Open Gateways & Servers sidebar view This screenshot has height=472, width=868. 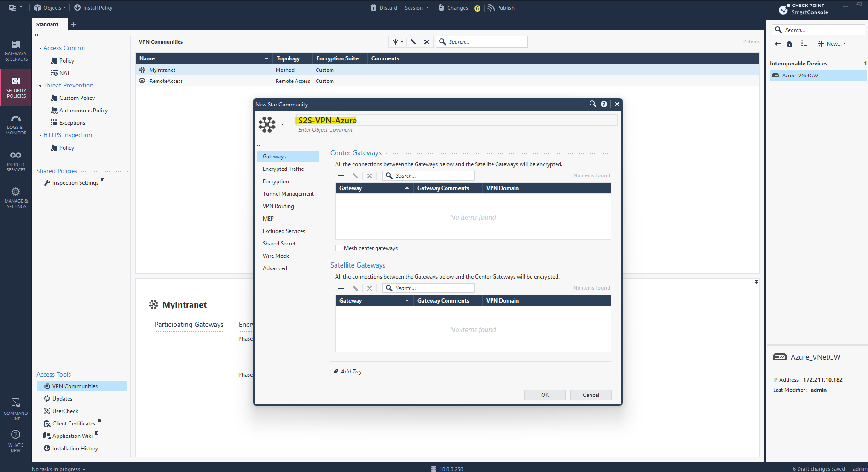(16, 51)
